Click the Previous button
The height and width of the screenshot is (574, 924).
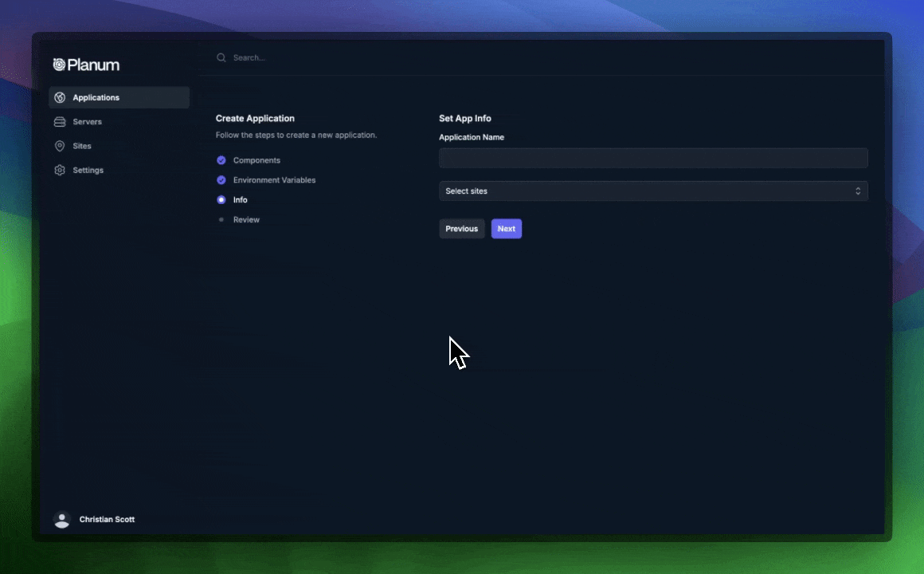click(x=461, y=229)
